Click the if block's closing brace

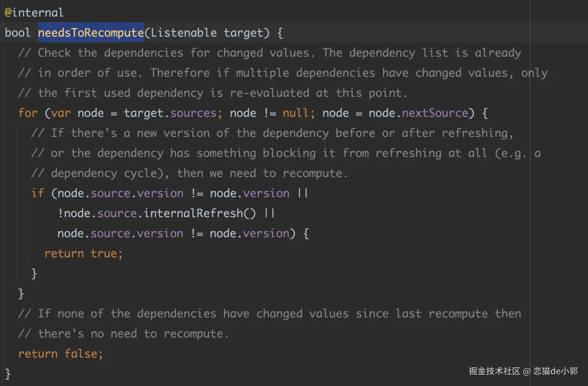coord(34,274)
